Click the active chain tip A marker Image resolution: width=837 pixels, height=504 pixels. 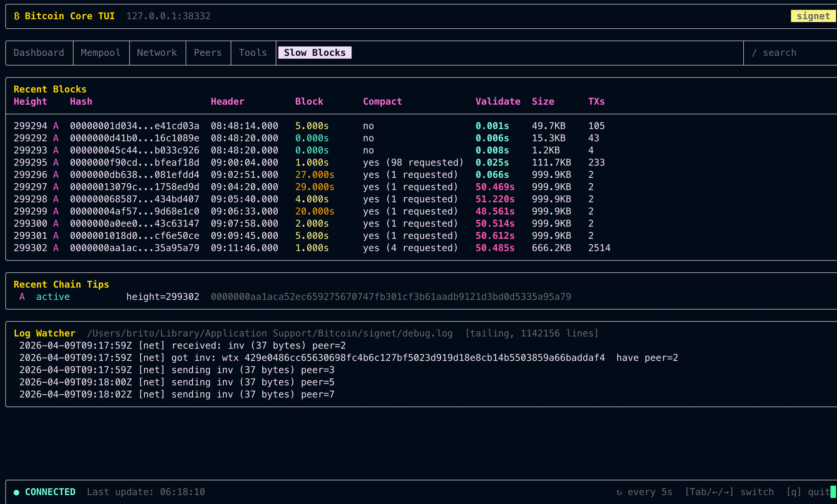point(22,297)
